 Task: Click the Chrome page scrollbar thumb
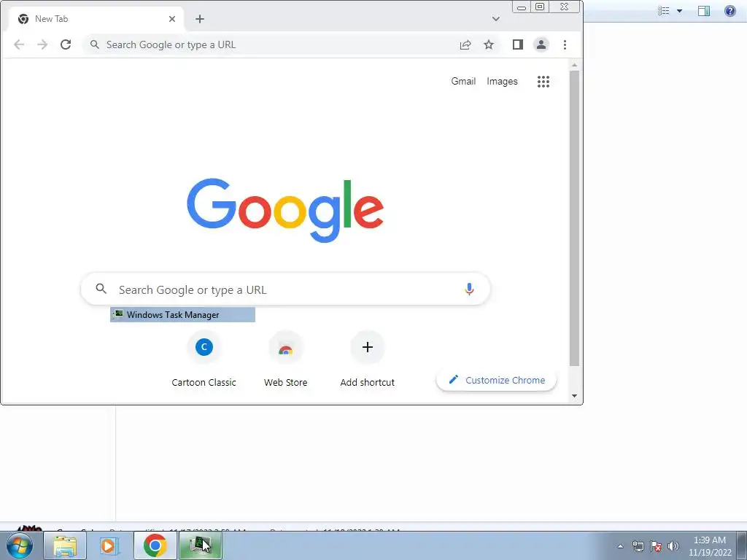[x=575, y=218]
